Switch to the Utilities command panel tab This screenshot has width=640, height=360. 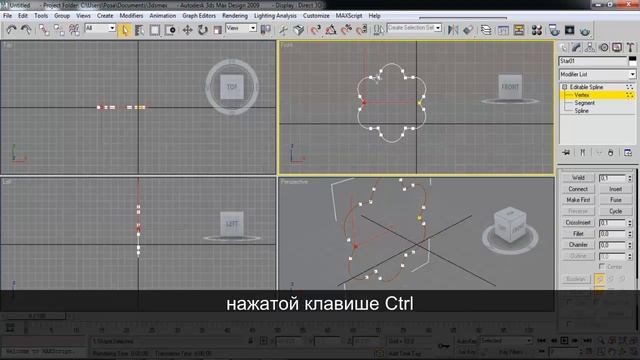coord(630,47)
